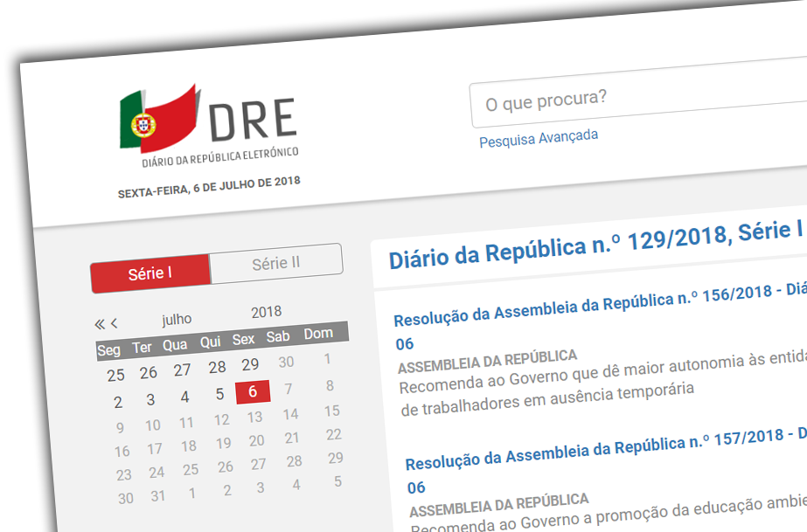This screenshot has width=807, height=532.
Task: Click the '2018' year label in calendar
Action: click(x=266, y=312)
